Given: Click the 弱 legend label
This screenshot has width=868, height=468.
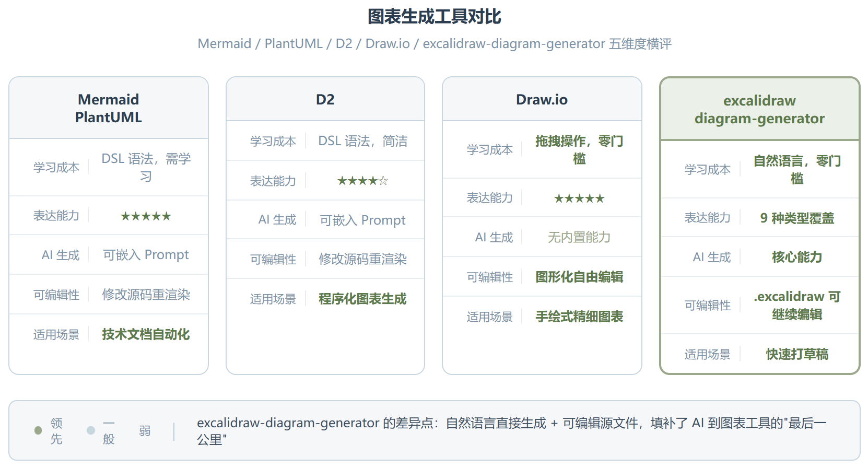Looking at the screenshot, I should pos(145,431).
